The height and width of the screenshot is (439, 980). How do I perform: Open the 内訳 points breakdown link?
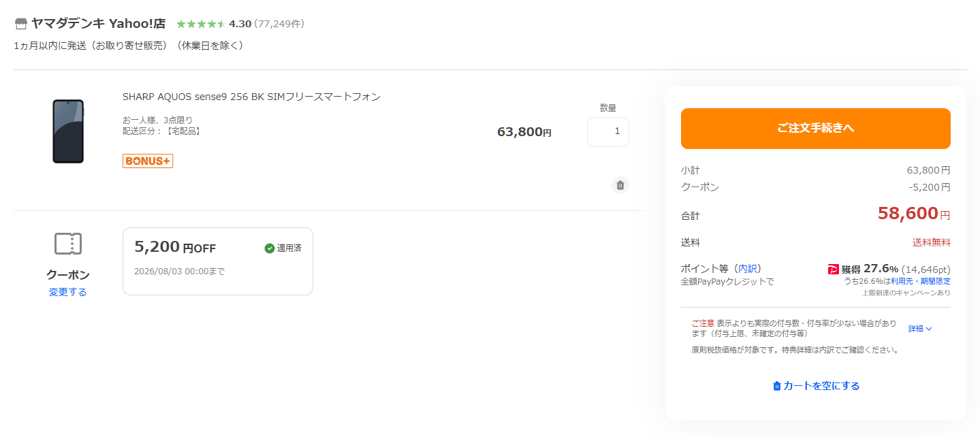click(x=749, y=269)
